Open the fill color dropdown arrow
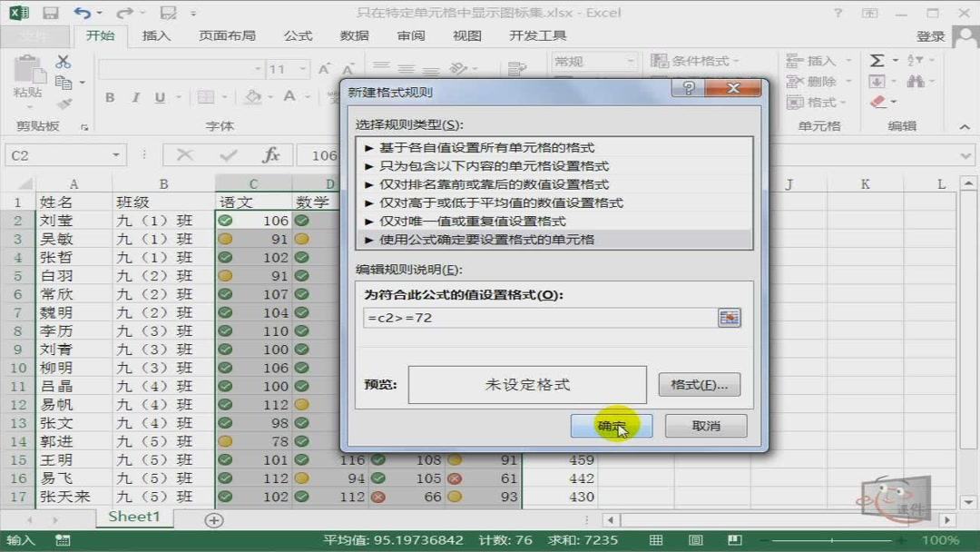The image size is (980, 552). click(269, 97)
